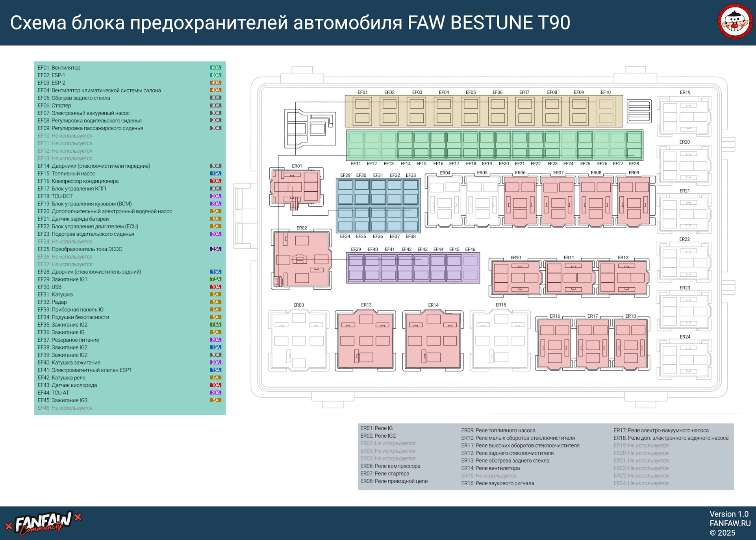This screenshot has height=540, width=756.
Task: Click the 60A rating badge next to EF01
Action: tap(216, 67)
